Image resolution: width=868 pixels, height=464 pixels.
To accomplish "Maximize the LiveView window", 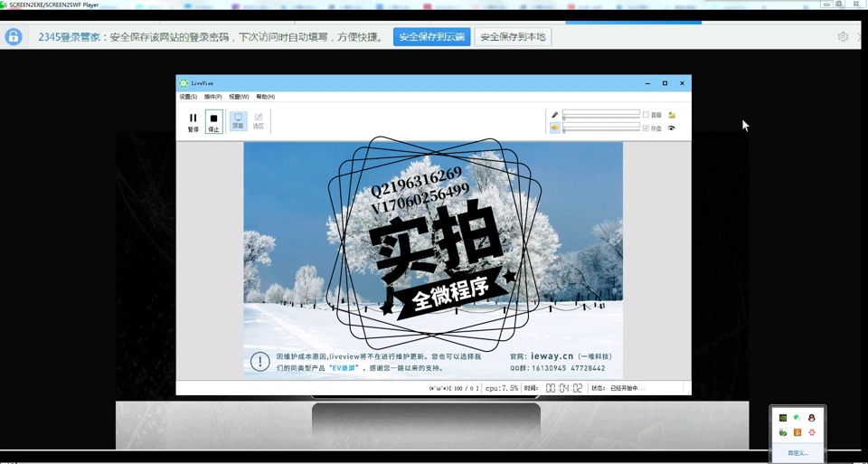I will pos(665,83).
